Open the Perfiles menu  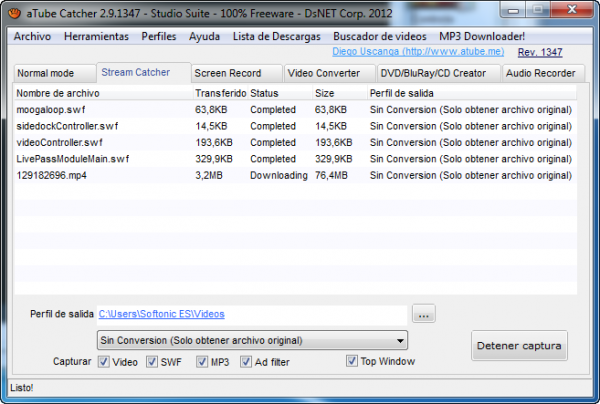coord(159,36)
